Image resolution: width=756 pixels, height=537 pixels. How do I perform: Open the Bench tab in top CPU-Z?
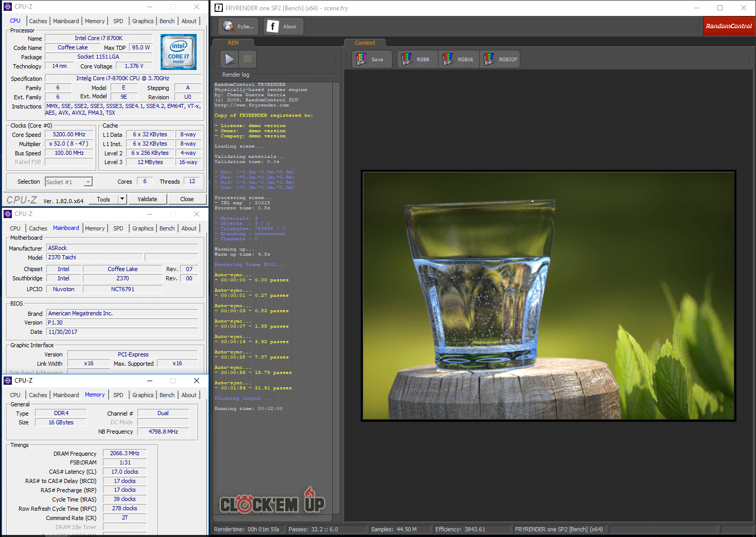click(x=167, y=21)
